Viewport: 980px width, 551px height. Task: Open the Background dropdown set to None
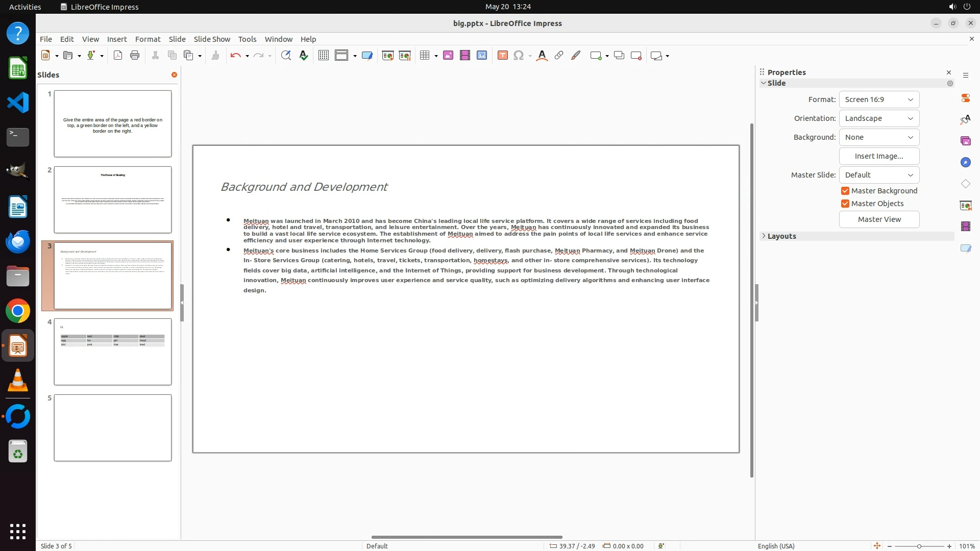(879, 137)
